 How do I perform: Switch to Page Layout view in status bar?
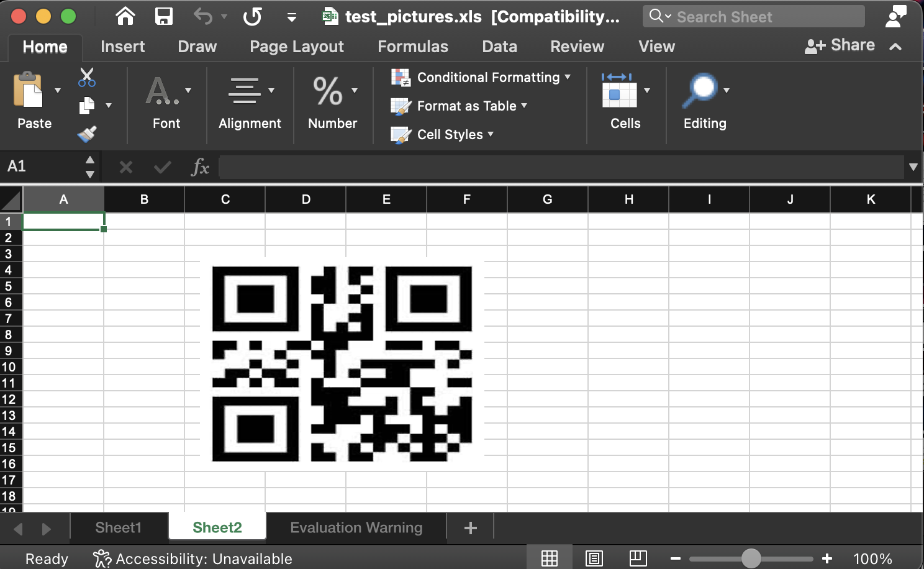coord(594,558)
